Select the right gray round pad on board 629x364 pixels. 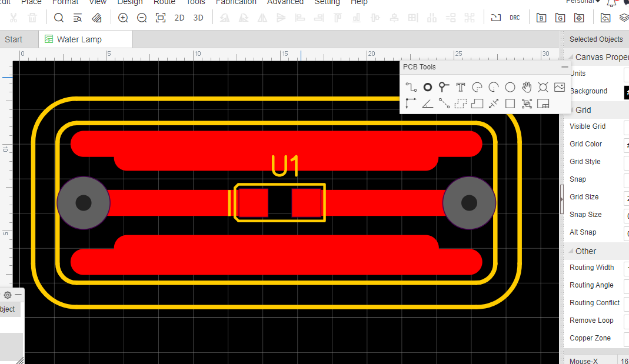point(470,203)
